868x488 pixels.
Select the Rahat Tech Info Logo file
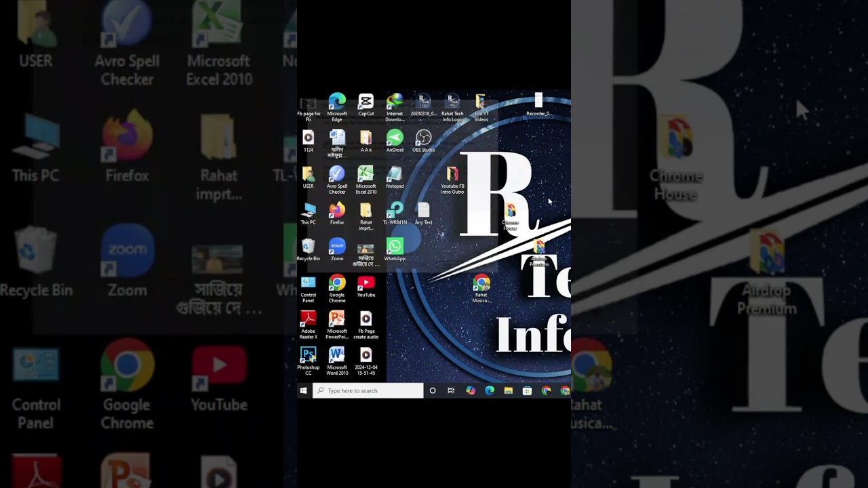452,107
